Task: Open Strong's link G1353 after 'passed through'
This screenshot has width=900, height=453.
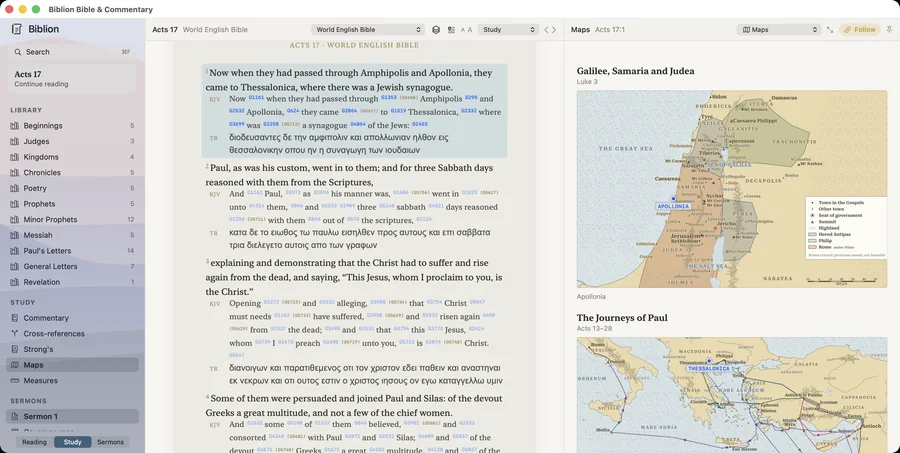Action: [x=389, y=98]
